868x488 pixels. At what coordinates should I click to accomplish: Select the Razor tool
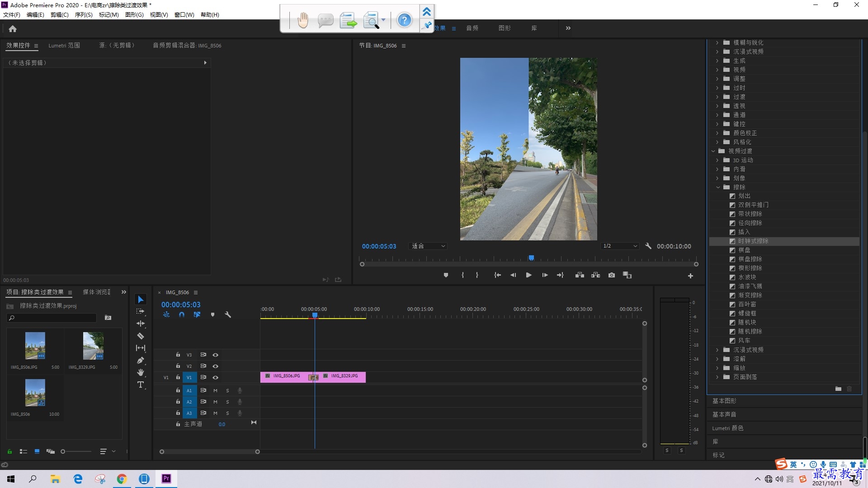tap(141, 336)
